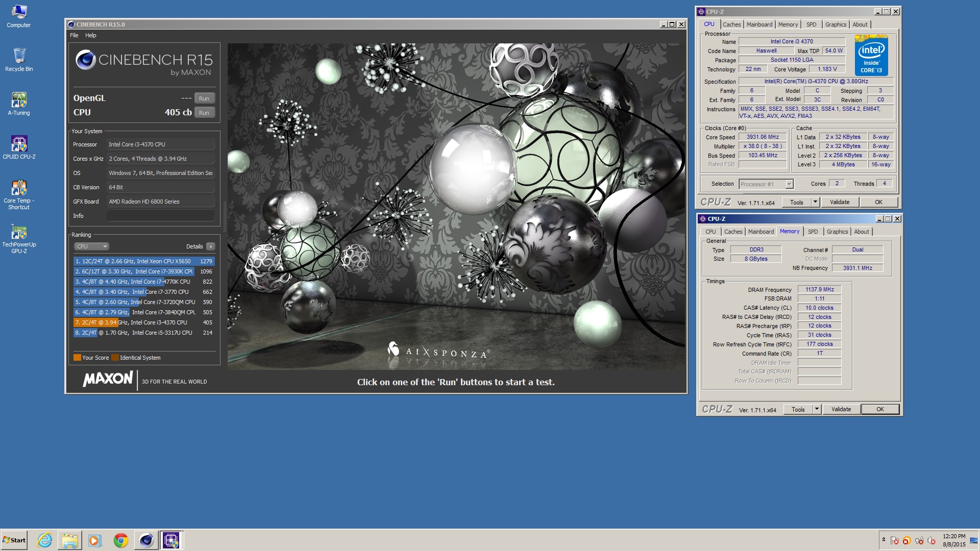Open the Computer desktop icon
This screenshot has height=551, width=980.
[x=18, y=16]
